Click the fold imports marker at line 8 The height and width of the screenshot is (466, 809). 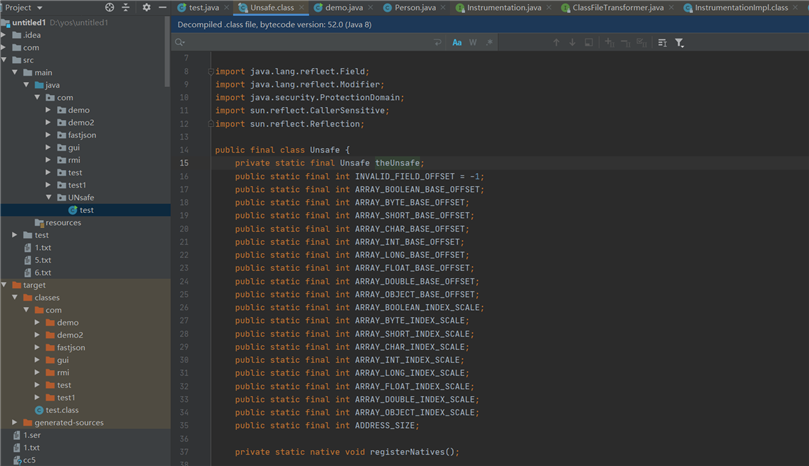[211, 71]
